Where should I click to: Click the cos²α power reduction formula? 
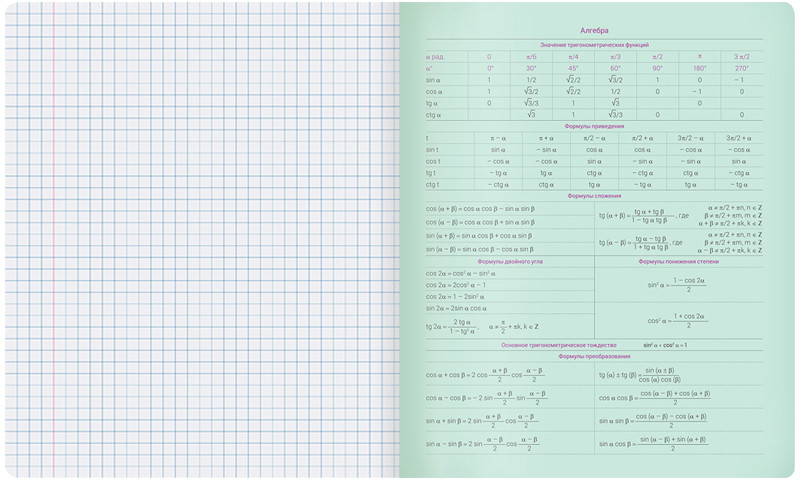(x=677, y=320)
